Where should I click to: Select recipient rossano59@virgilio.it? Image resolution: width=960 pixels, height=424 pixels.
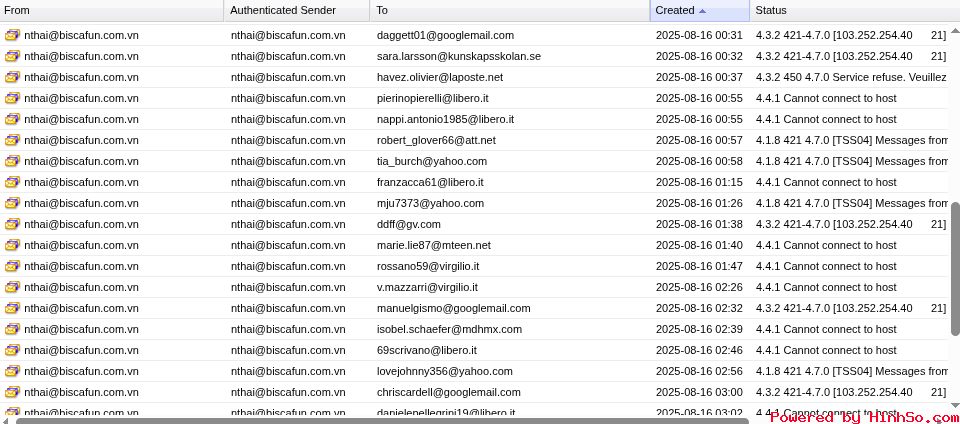(x=427, y=266)
